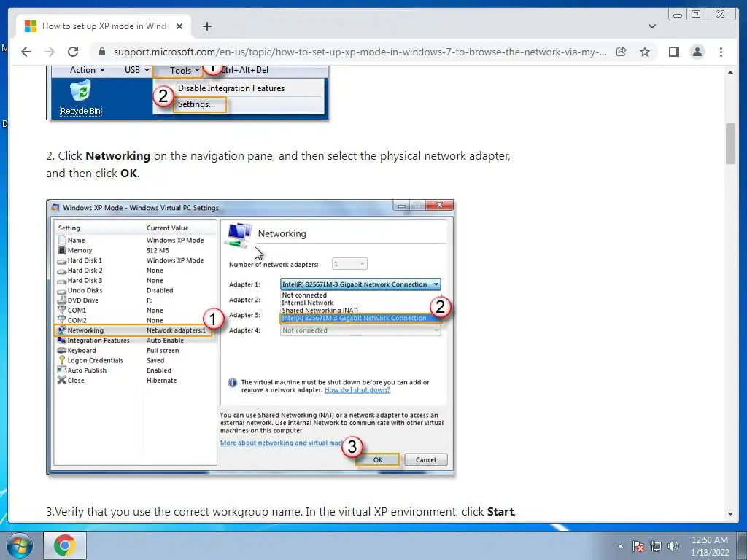Select the 'How to set up XP mode' tab
Screen dimensions: 747x560
click(104, 26)
